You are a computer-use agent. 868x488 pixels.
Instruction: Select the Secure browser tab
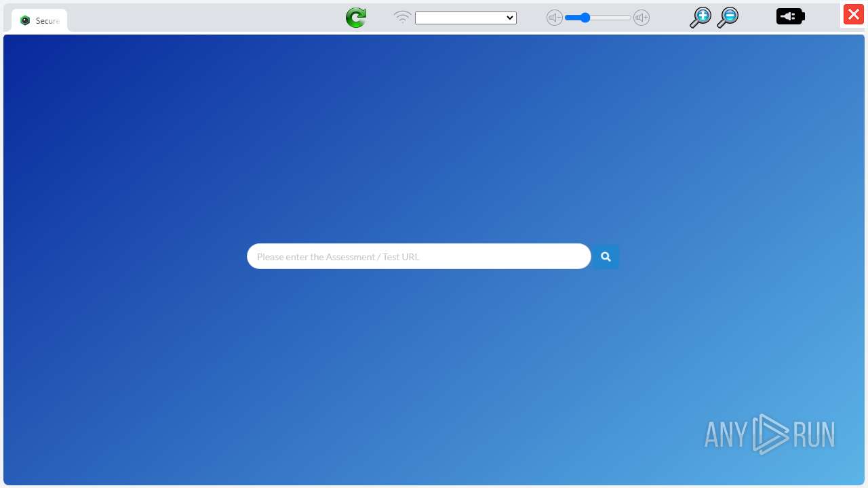point(39,20)
